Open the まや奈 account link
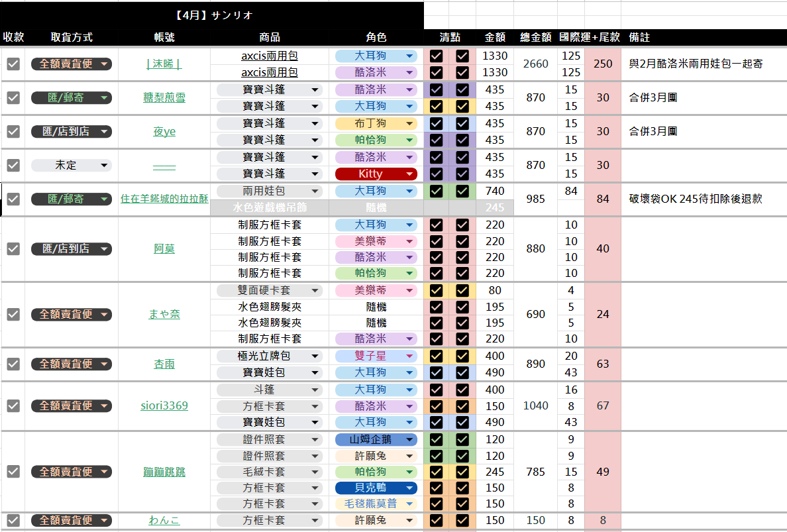This screenshot has height=532, width=787. tap(164, 314)
